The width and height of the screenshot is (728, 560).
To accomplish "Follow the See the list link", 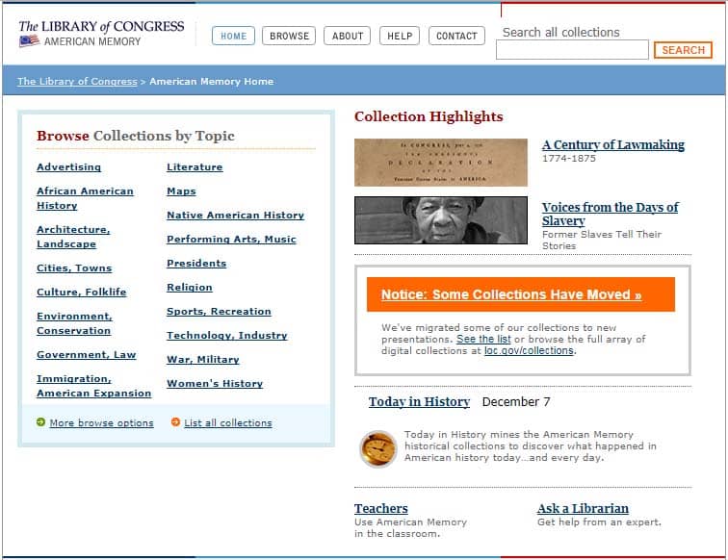I will coord(483,339).
